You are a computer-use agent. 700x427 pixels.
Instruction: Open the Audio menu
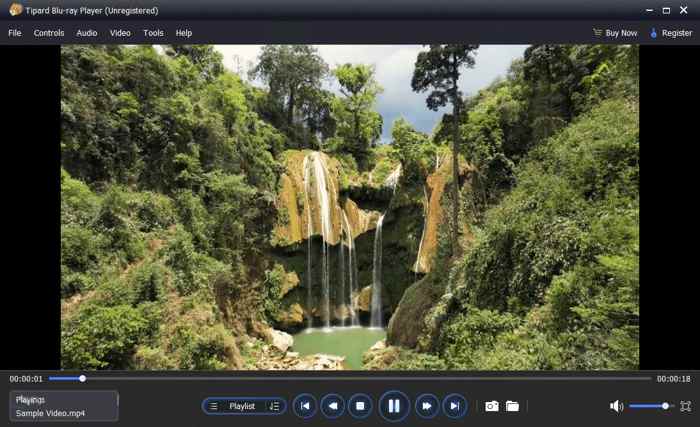[87, 33]
